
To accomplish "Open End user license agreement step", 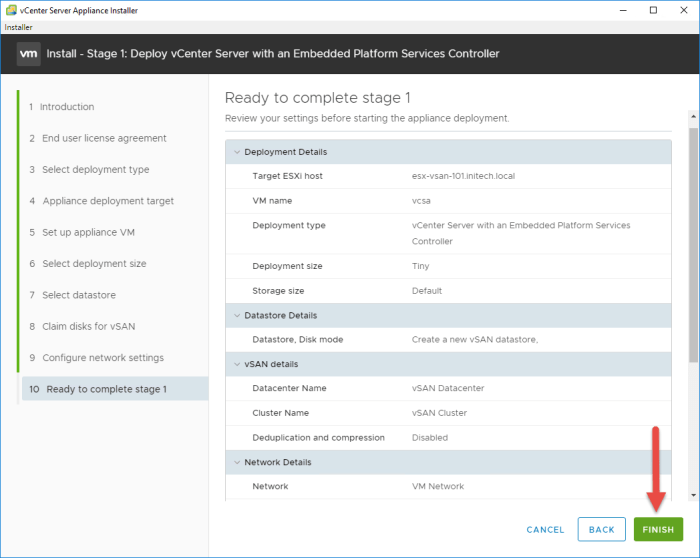I will (x=104, y=138).
